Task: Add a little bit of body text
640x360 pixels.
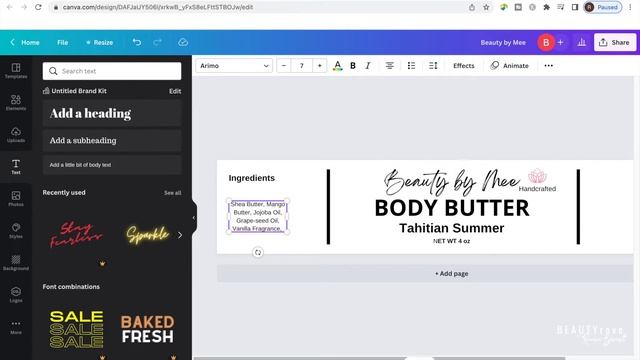Action: point(112,165)
